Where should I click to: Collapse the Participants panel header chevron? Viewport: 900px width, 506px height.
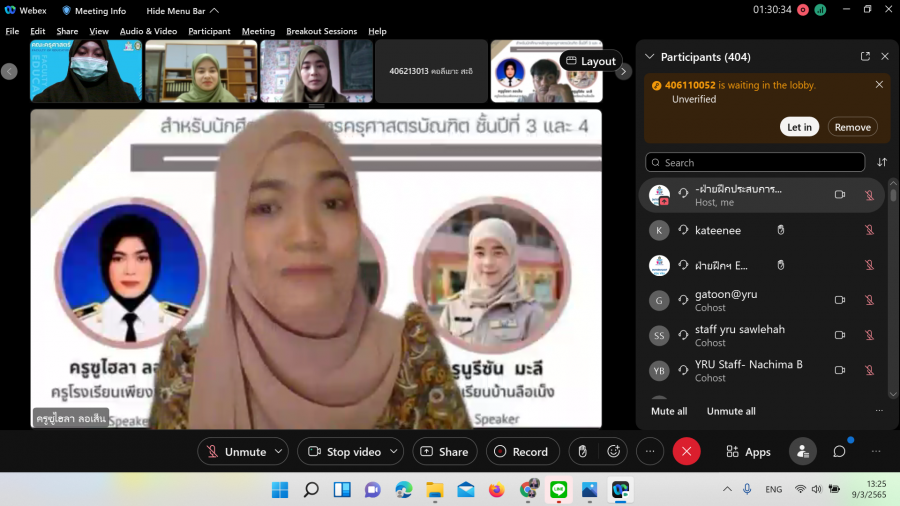pos(650,57)
